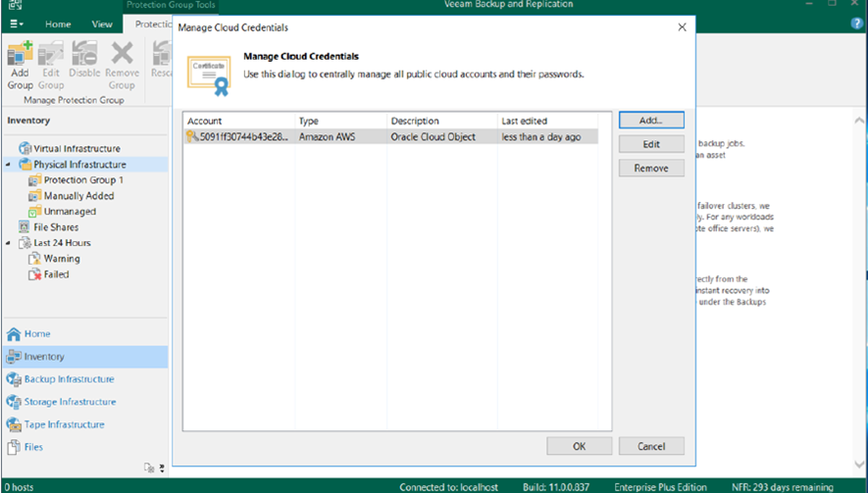This screenshot has height=493, width=868.
Task: Click Edit button in credentials dialog
Action: coord(651,144)
